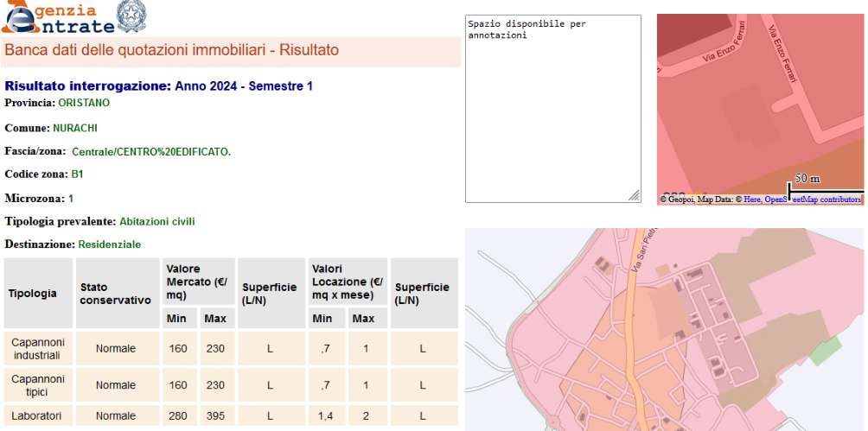The width and height of the screenshot is (868, 431).
Task: Click the green area on the zone map
Action: 825,351
